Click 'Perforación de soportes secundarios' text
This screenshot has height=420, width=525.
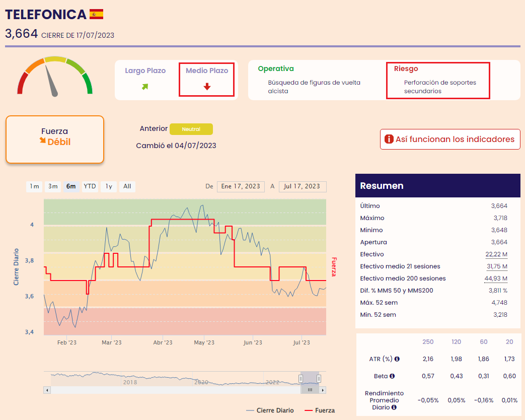(x=440, y=87)
